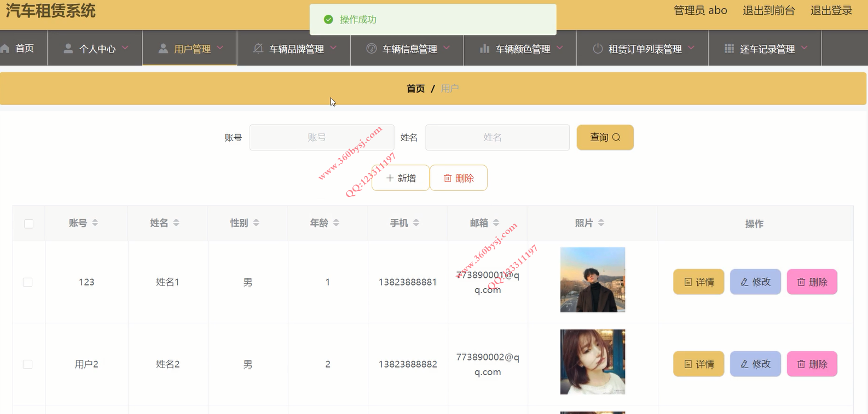Click phone number 13823888882
This screenshot has width=868, height=414.
tap(408, 364)
